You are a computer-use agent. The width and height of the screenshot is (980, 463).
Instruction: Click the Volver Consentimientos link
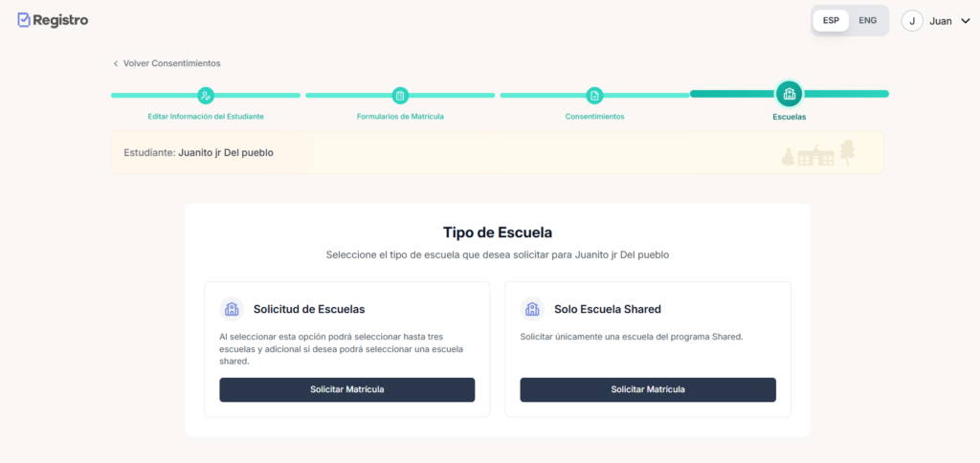pos(171,64)
